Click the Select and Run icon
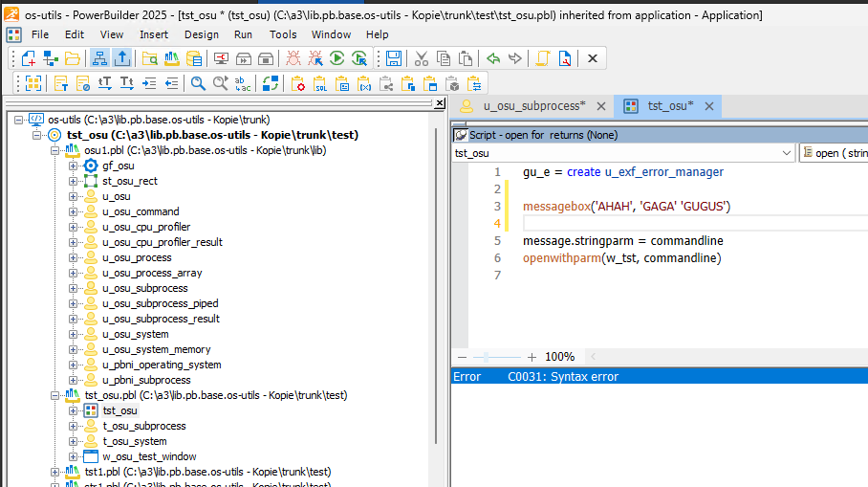 (359, 58)
